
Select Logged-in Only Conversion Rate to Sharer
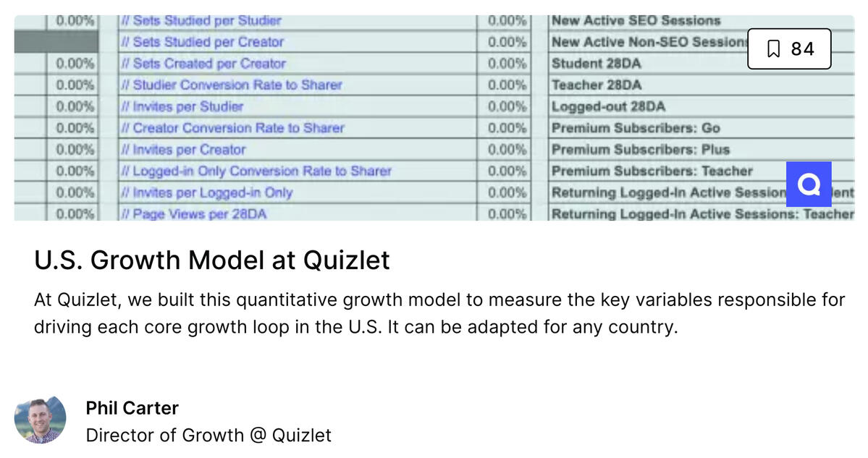pos(298,171)
